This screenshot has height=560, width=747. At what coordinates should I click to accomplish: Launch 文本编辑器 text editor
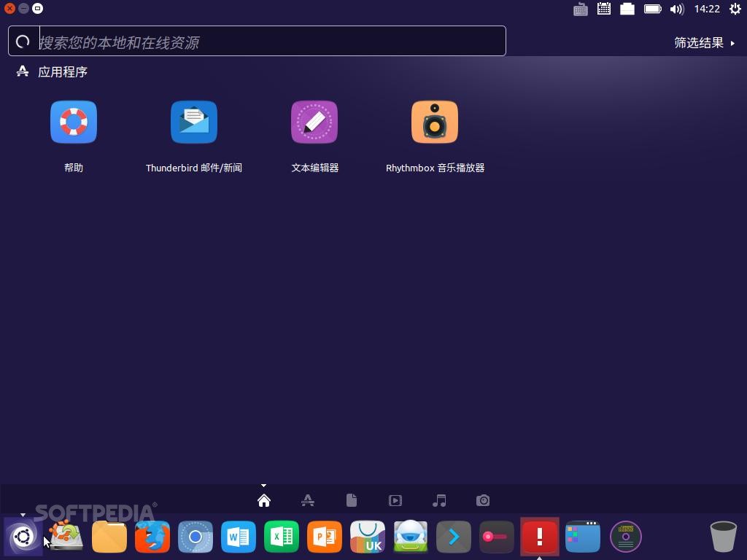point(314,122)
